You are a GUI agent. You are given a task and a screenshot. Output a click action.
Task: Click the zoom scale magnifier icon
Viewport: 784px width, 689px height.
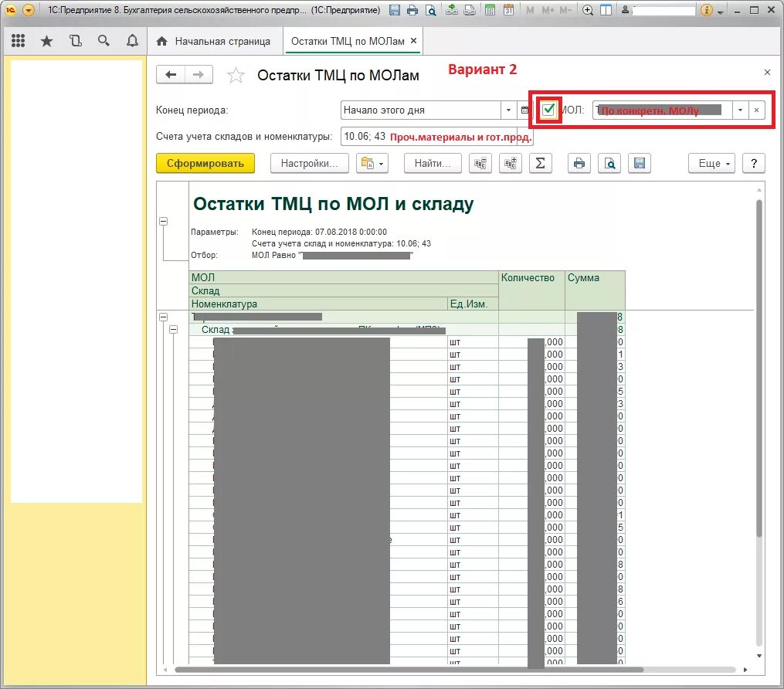[588, 10]
